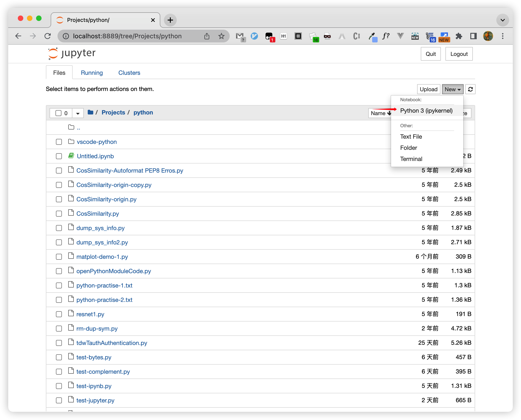The image size is (521, 420).
Task: Open the Projects breadcrumb link
Action: point(113,112)
